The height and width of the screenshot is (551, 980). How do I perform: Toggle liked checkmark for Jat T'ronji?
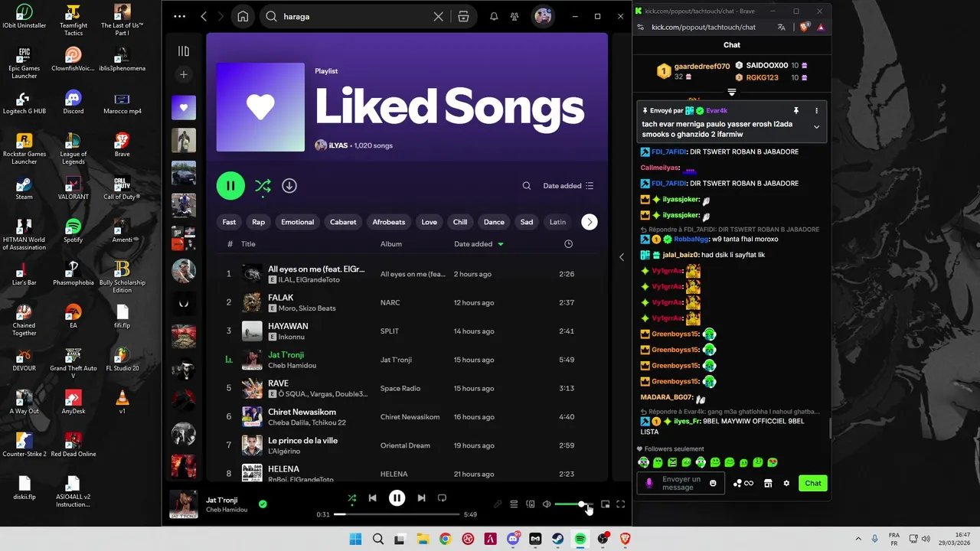[x=263, y=504]
